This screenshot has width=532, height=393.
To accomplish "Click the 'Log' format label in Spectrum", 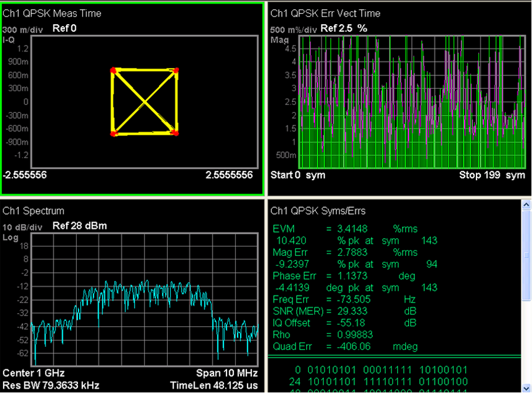I will 11,238.
